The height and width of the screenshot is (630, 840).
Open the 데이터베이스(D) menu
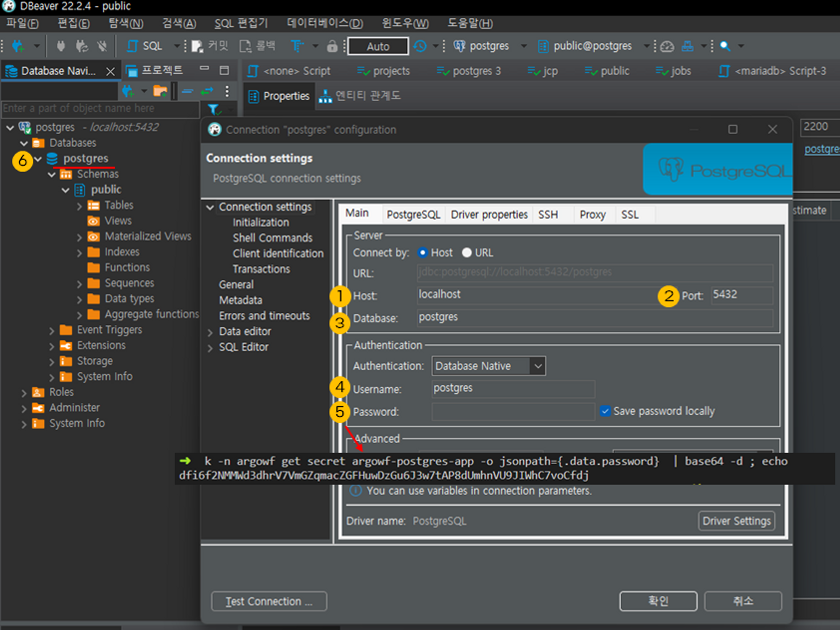click(325, 24)
